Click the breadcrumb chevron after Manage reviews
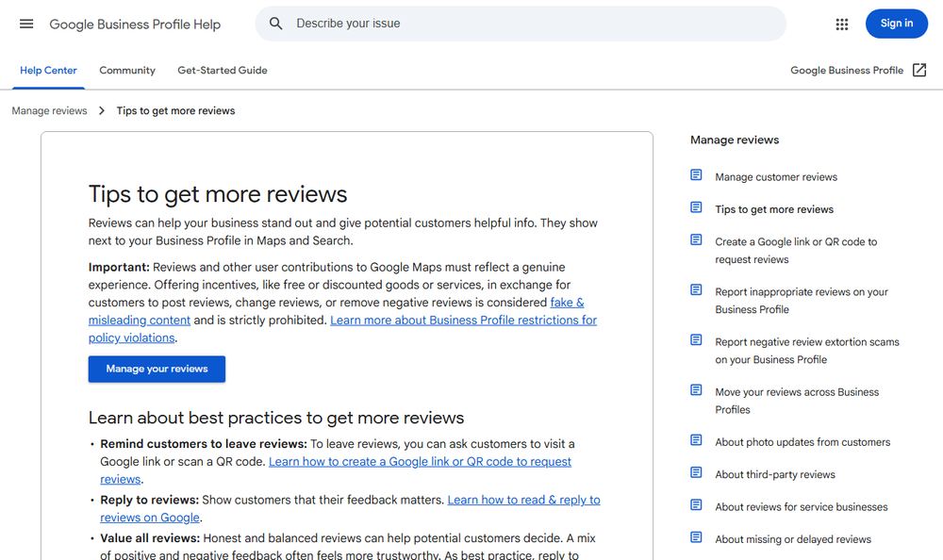Image resolution: width=943 pixels, height=560 pixels. click(102, 110)
